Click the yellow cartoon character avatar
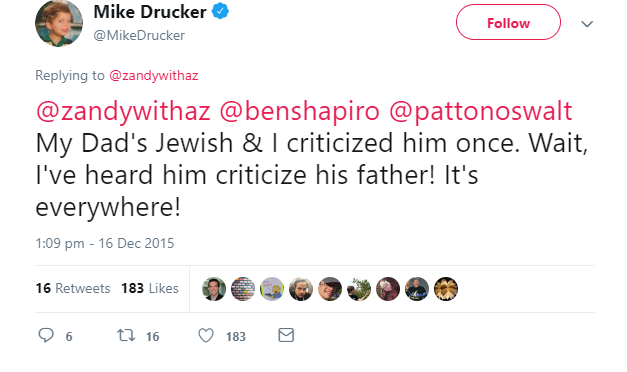Image resolution: width=627 pixels, height=372 pixels. [x=272, y=289]
